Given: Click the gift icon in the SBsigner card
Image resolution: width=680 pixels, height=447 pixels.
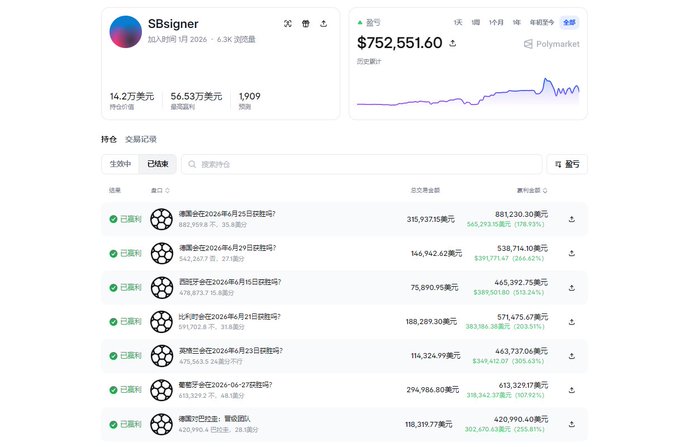Looking at the screenshot, I should (306, 23).
